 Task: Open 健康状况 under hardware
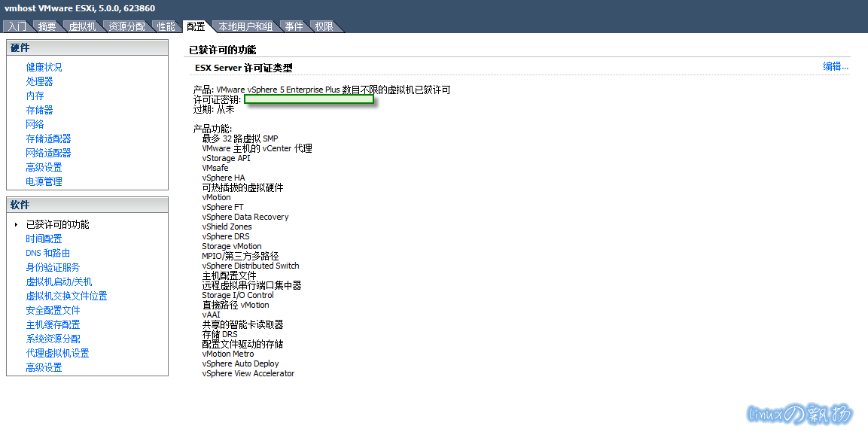(x=44, y=67)
